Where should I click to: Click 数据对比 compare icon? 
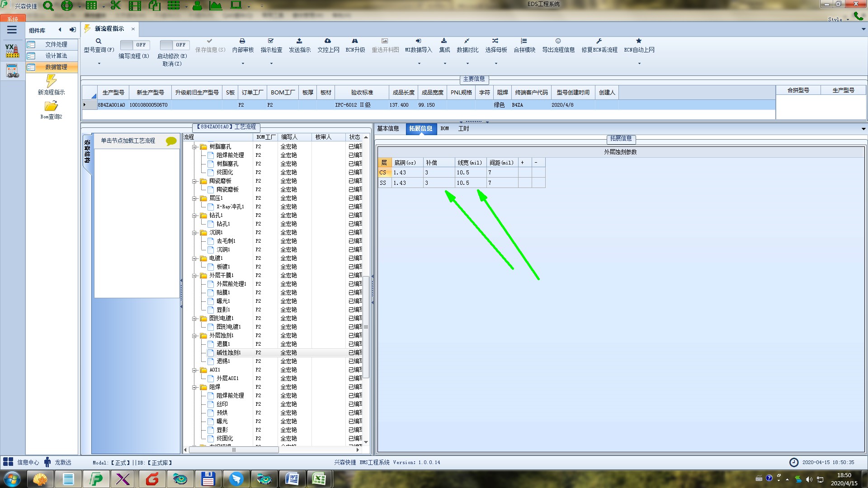[x=467, y=41]
